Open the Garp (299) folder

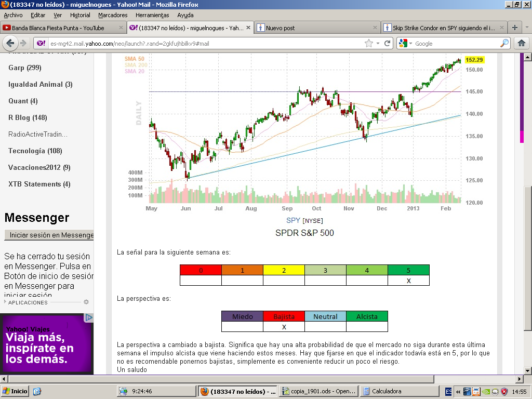pos(25,68)
